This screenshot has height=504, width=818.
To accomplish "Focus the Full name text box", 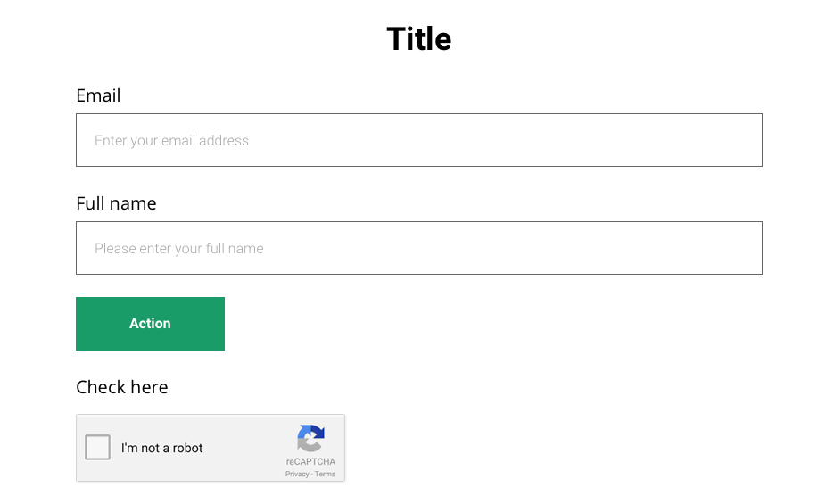I will tap(419, 248).
